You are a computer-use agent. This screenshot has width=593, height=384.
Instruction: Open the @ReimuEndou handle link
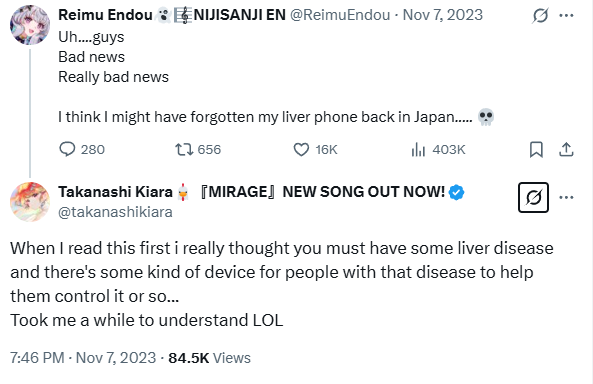click(340, 15)
